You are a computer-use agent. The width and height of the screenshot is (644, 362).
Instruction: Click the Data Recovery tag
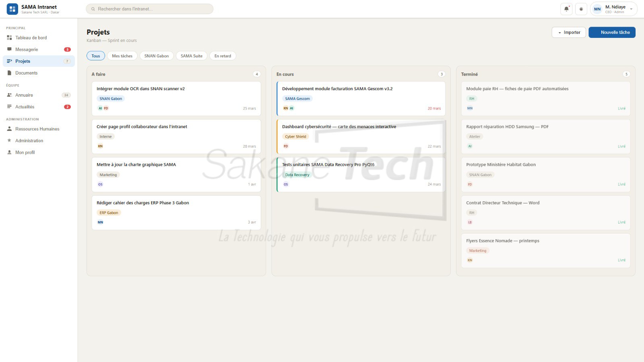click(297, 175)
